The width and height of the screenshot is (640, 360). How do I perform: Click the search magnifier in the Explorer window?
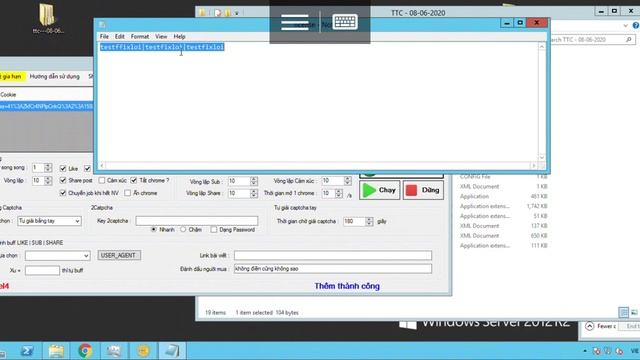pos(629,40)
